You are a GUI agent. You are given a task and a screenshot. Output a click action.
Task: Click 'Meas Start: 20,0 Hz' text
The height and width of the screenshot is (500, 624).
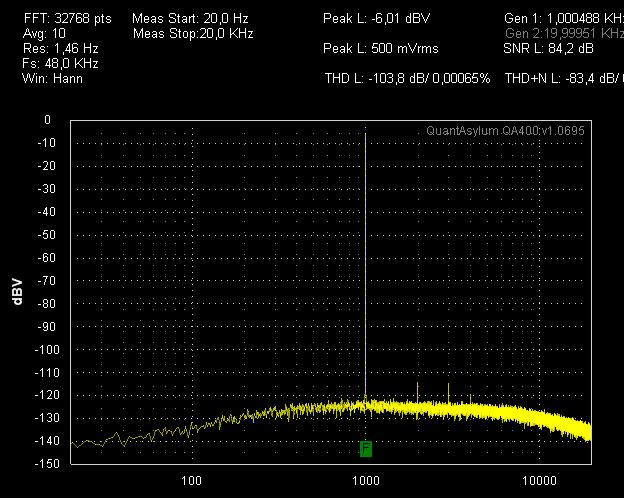click(x=190, y=19)
